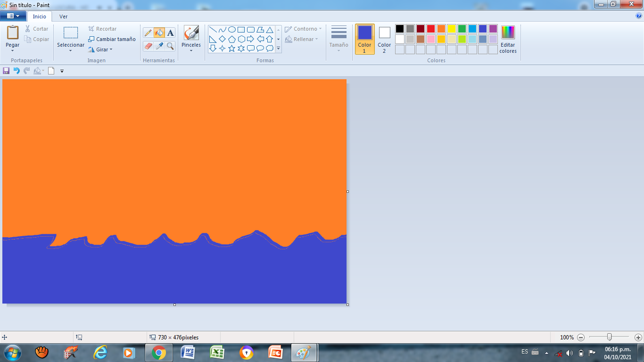Viewport: 644px width, 362px height.
Task: Open the Tamaño line size dropdown
Action: [x=339, y=39]
